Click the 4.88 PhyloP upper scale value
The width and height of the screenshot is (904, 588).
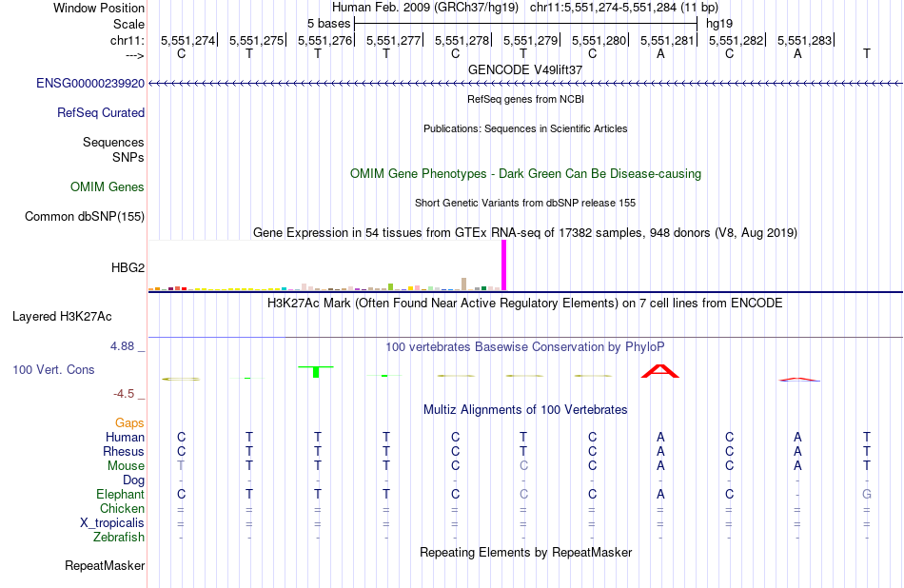tap(122, 346)
